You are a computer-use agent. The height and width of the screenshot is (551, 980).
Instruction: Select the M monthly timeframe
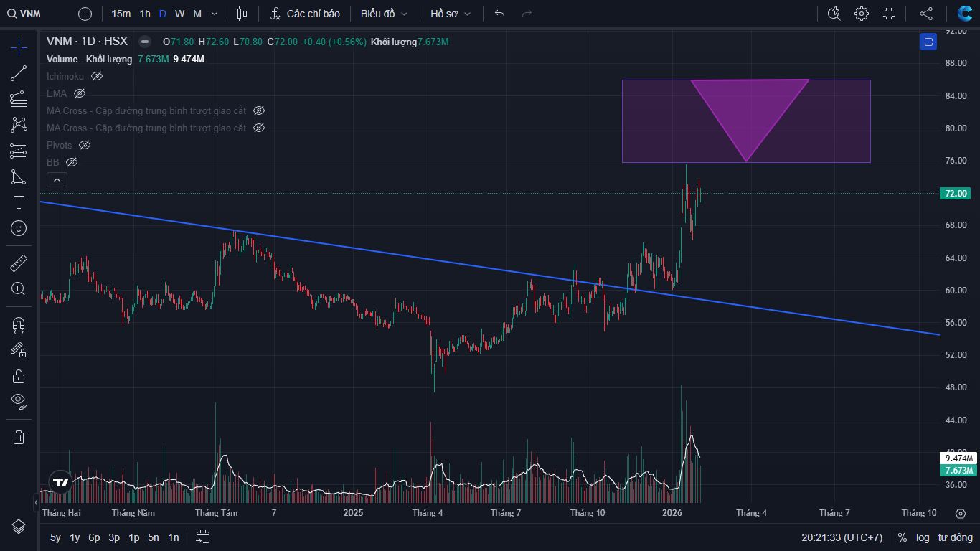197,14
